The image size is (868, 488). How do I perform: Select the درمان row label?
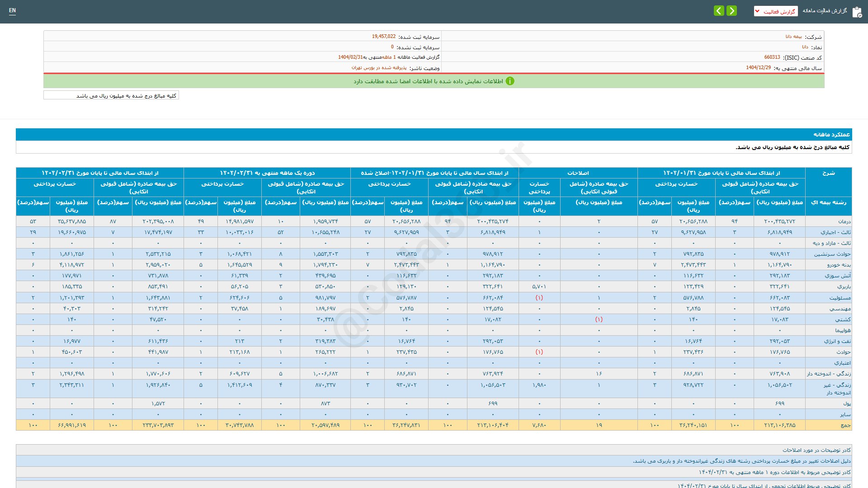click(x=844, y=221)
